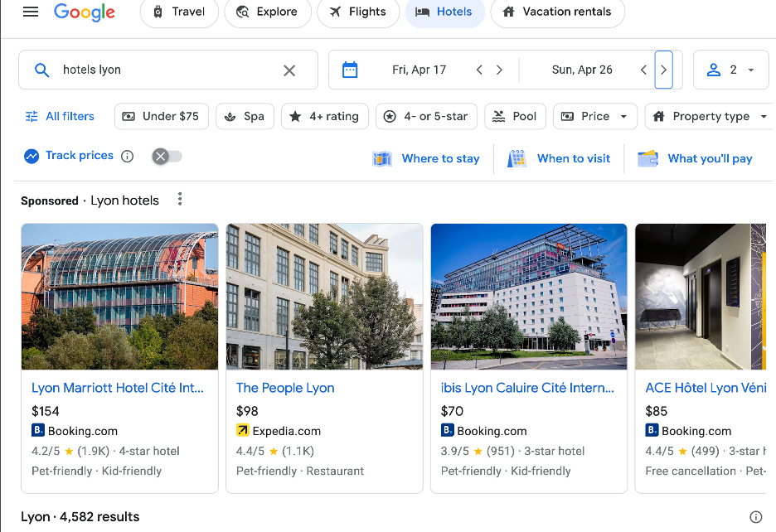Click the What you'll pay wallet icon

[647, 158]
